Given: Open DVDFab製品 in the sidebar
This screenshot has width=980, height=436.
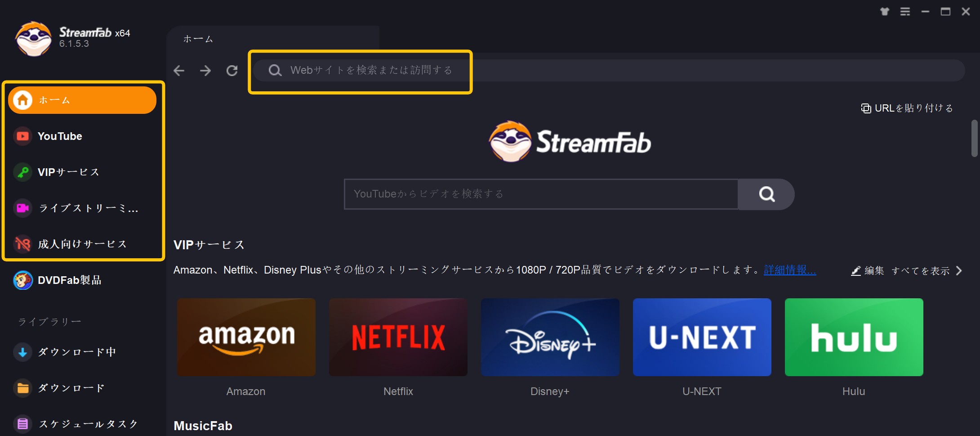Looking at the screenshot, I should point(82,280).
